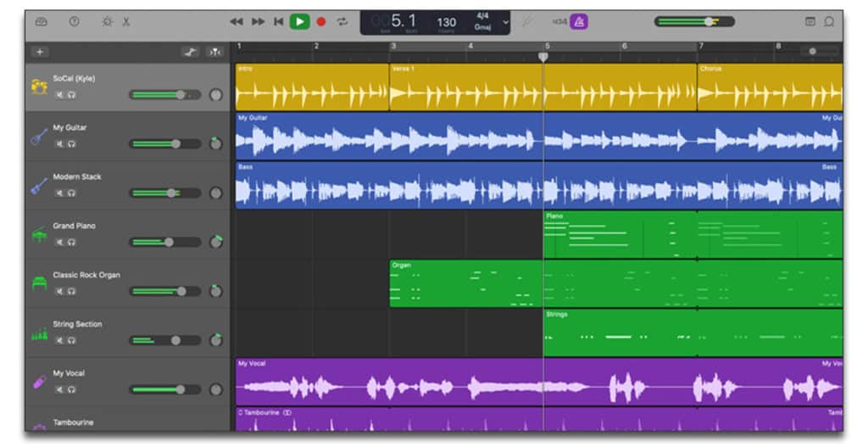Click the playhead marker at bar 5
868x447 pixels.
tap(543, 57)
